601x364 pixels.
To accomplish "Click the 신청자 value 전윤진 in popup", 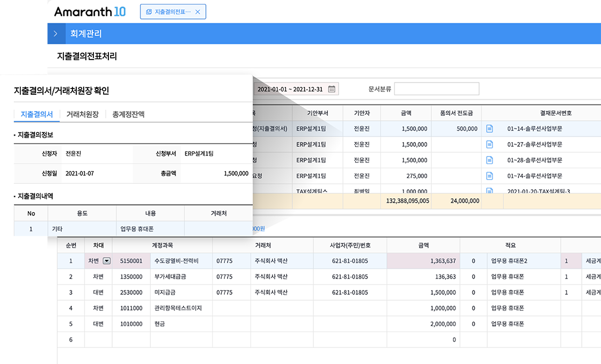I will (x=73, y=153).
